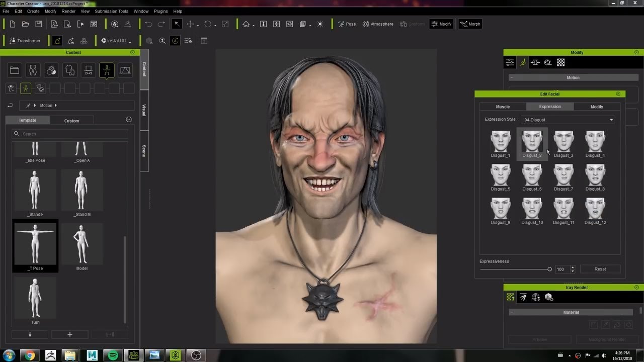Apply the Disgust_12 expression
The height and width of the screenshot is (362, 644).
coord(595,211)
